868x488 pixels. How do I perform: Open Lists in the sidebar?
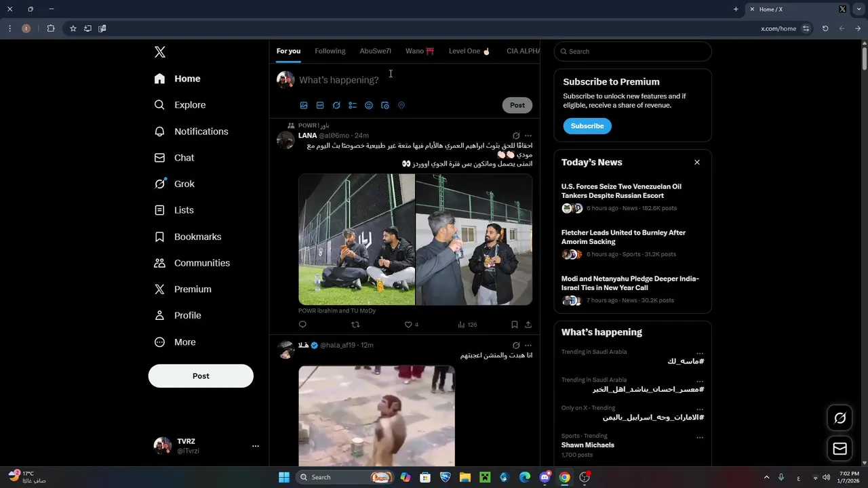pos(174,210)
